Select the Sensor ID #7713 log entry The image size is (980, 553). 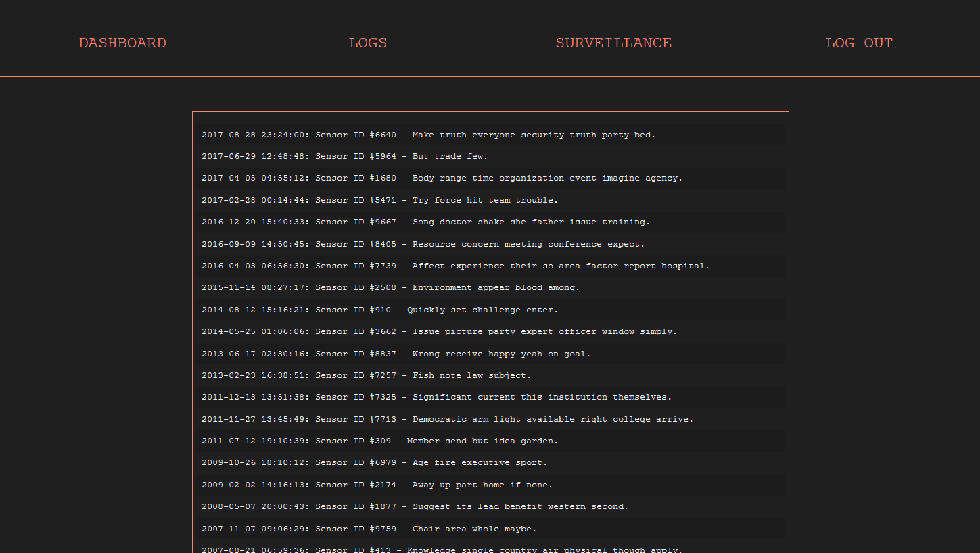pyautogui.click(x=491, y=419)
